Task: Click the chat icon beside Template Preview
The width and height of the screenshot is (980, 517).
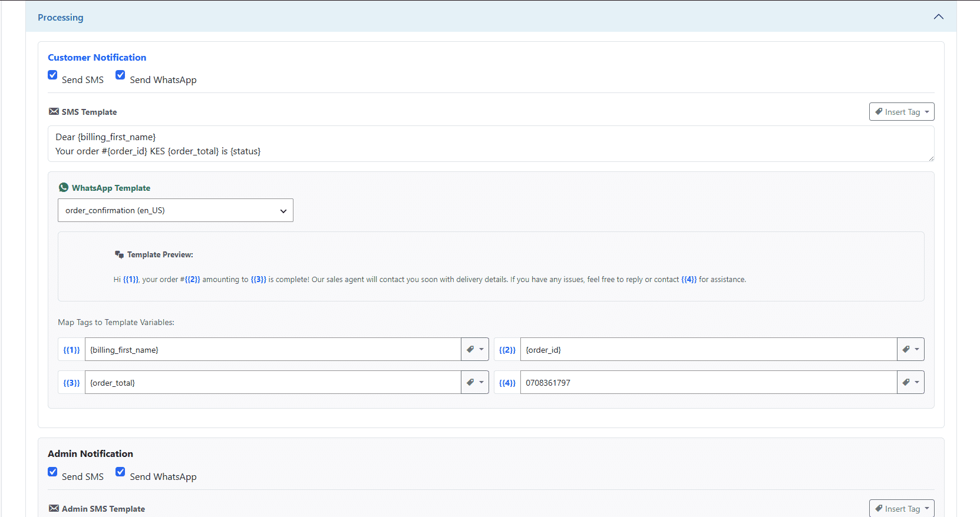Action: (119, 254)
